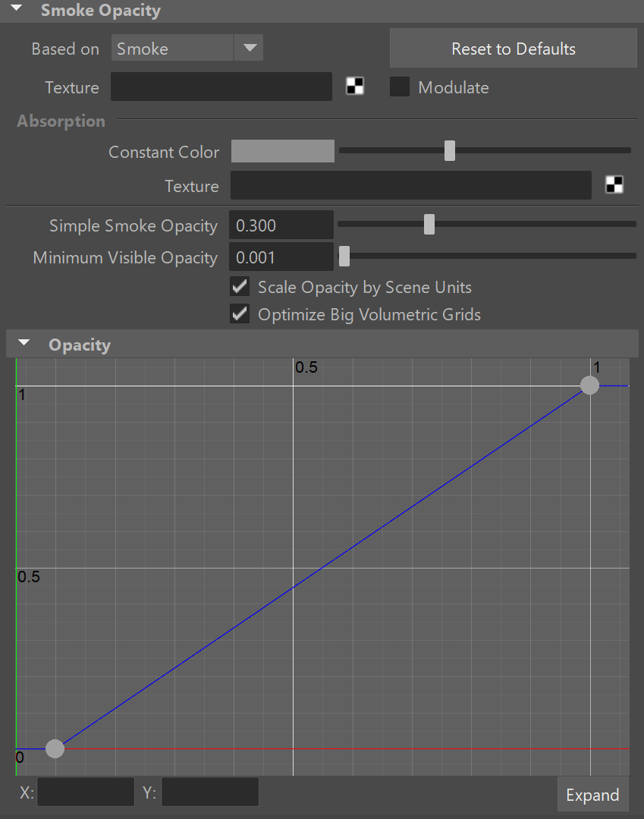Viewport: 644px width, 819px height.
Task: Click the Simple Smoke Opacity label
Action: pyautogui.click(x=133, y=225)
